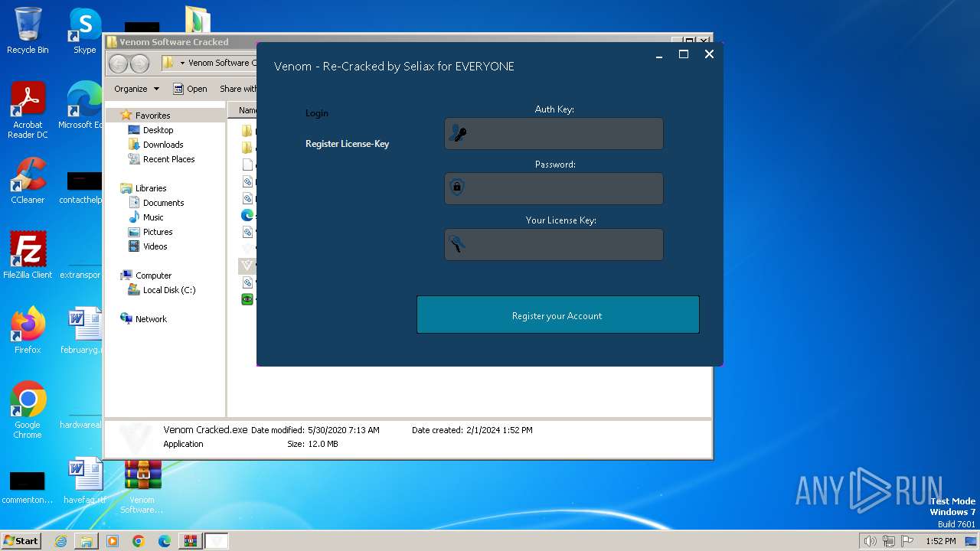Select Network in Explorer navigation pane

(151, 319)
